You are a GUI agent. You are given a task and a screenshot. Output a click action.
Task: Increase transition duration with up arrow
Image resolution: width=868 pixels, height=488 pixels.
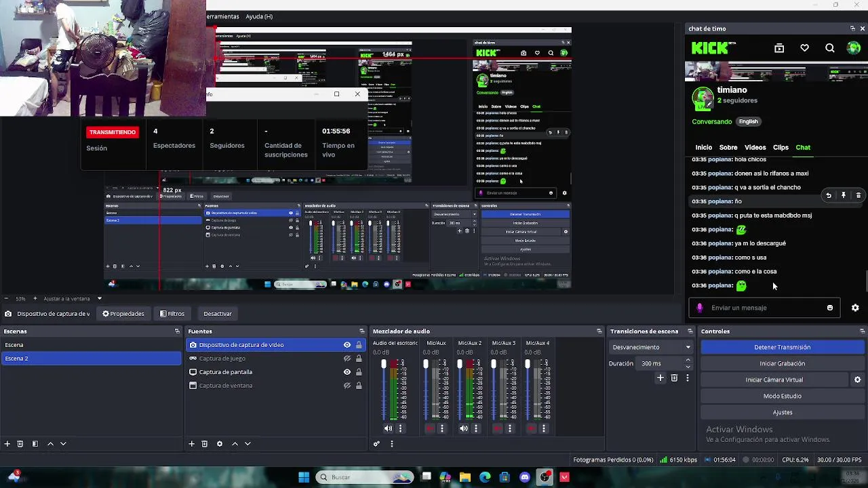click(688, 361)
